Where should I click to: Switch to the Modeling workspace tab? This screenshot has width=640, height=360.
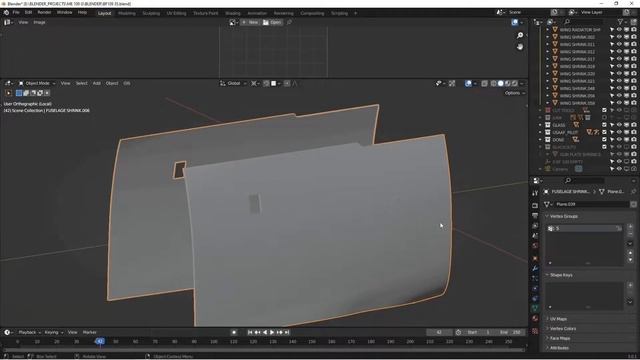click(127, 13)
